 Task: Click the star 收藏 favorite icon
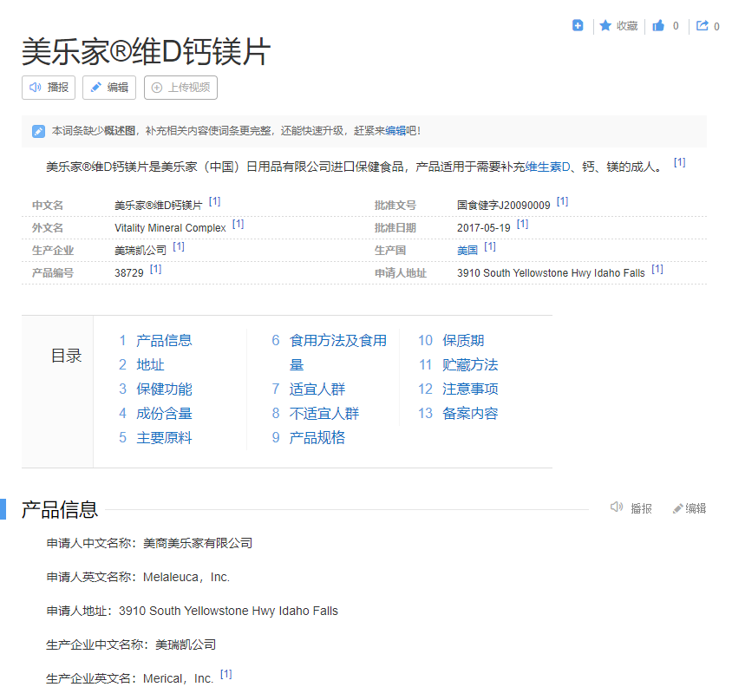click(605, 26)
